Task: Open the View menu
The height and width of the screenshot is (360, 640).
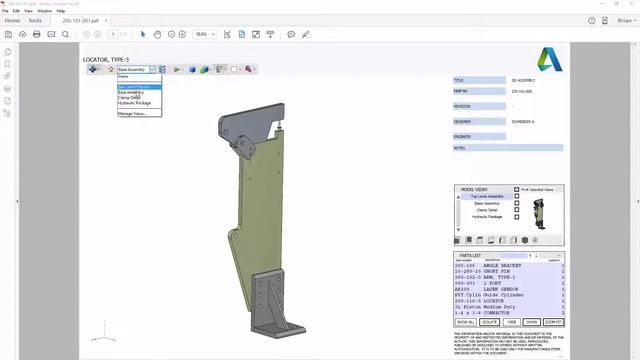Action: coord(29,11)
